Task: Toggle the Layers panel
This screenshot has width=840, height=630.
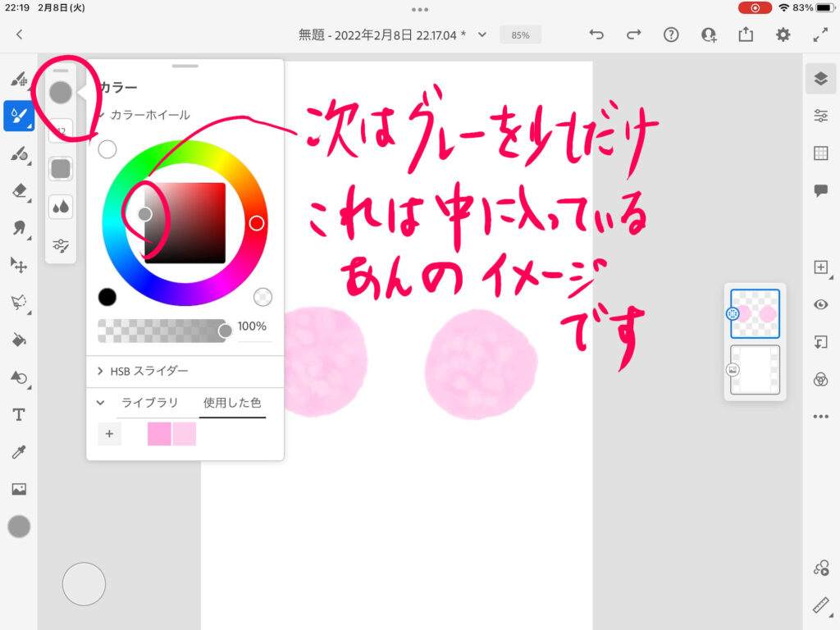Action: 820,78
